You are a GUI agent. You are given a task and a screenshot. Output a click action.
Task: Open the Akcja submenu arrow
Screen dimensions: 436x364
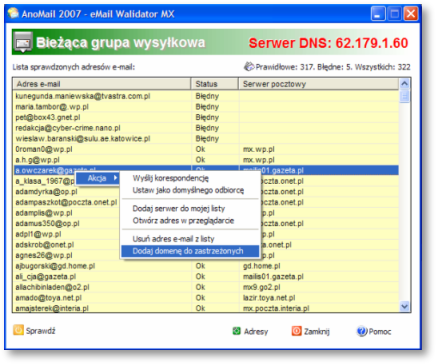coord(115,178)
